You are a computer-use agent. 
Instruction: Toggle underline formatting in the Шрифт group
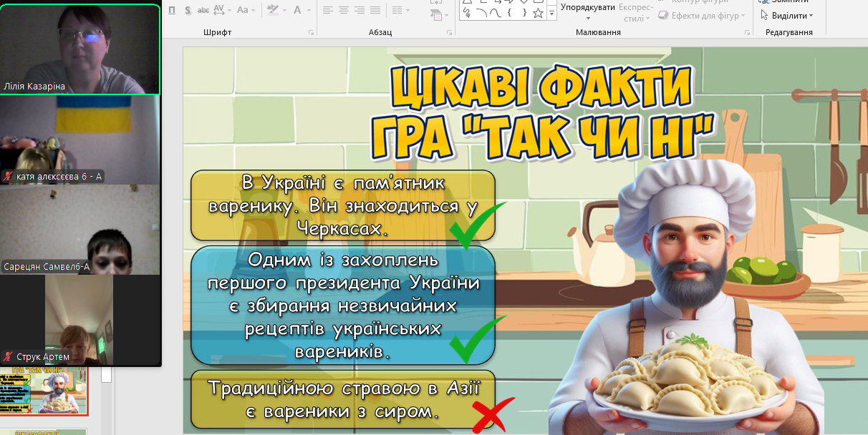[172, 10]
